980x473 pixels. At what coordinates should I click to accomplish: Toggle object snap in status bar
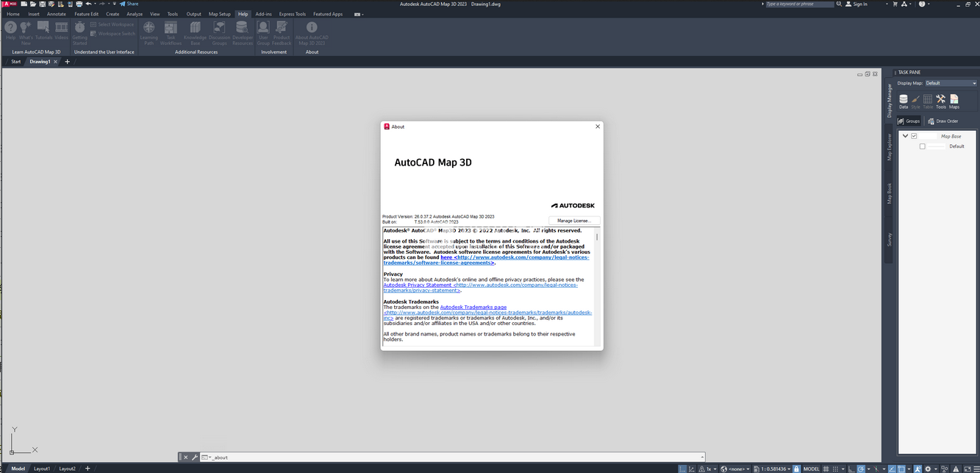tap(901, 469)
